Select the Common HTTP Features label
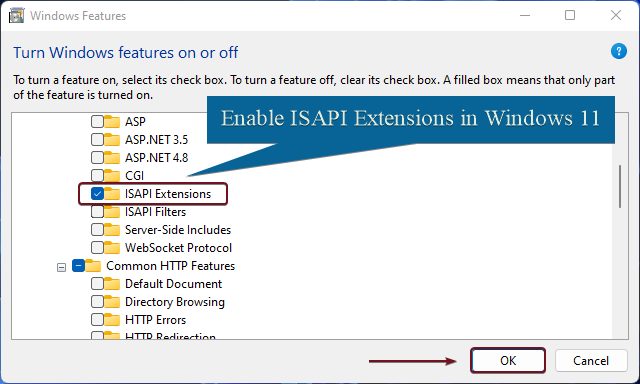640x384 pixels. [171, 266]
